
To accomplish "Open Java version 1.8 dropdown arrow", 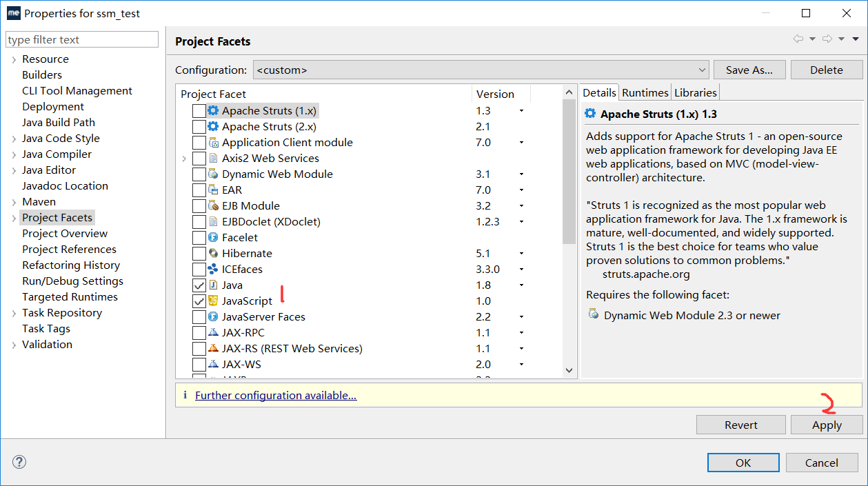I will pyautogui.click(x=521, y=285).
